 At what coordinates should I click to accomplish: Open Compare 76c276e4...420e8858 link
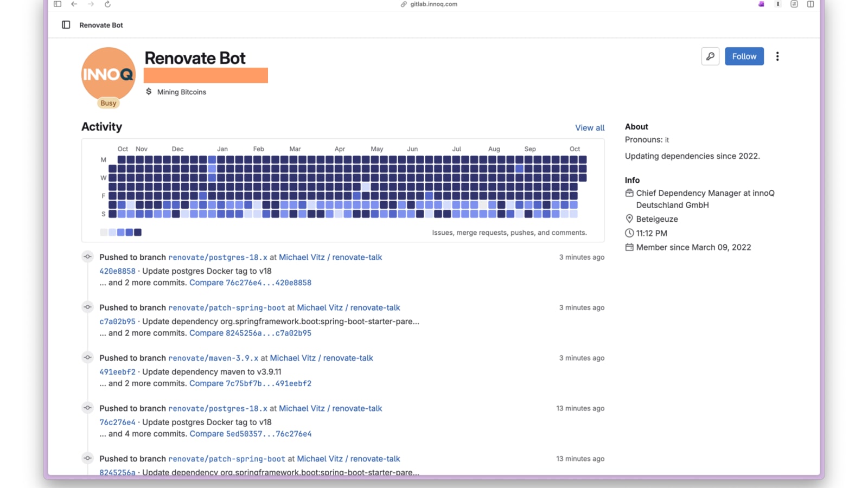[x=250, y=282]
